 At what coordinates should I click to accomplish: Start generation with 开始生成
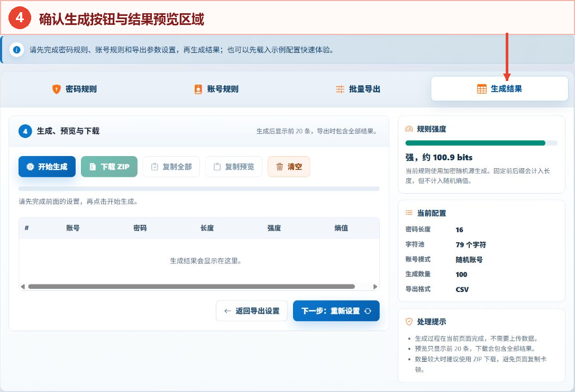[47, 167]
